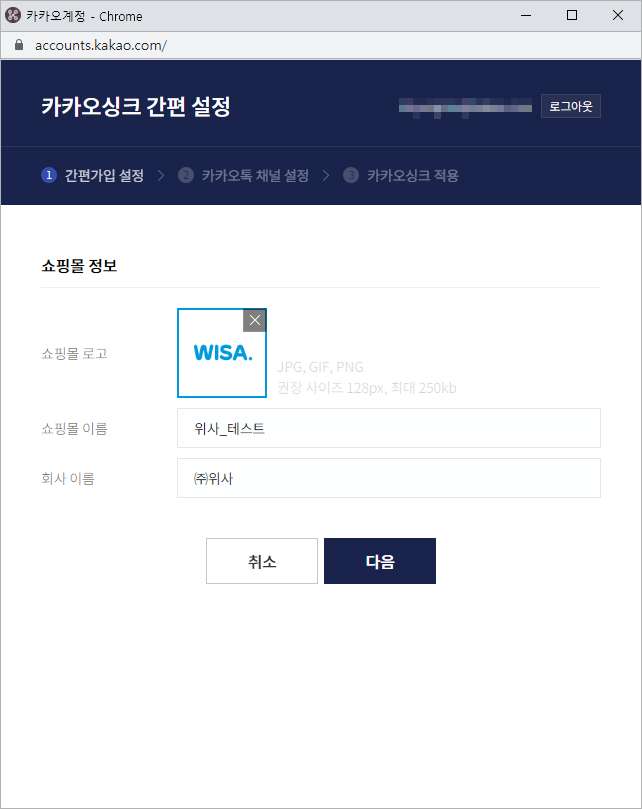Maximize the Chrome window
Screen dimensions: 642x809
point(572,16)
